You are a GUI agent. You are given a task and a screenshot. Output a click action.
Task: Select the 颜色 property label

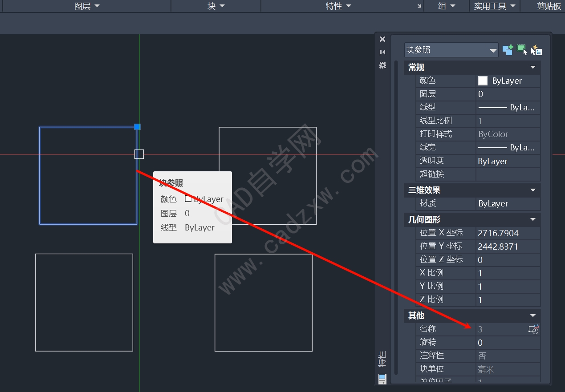[x=427, y=81]
